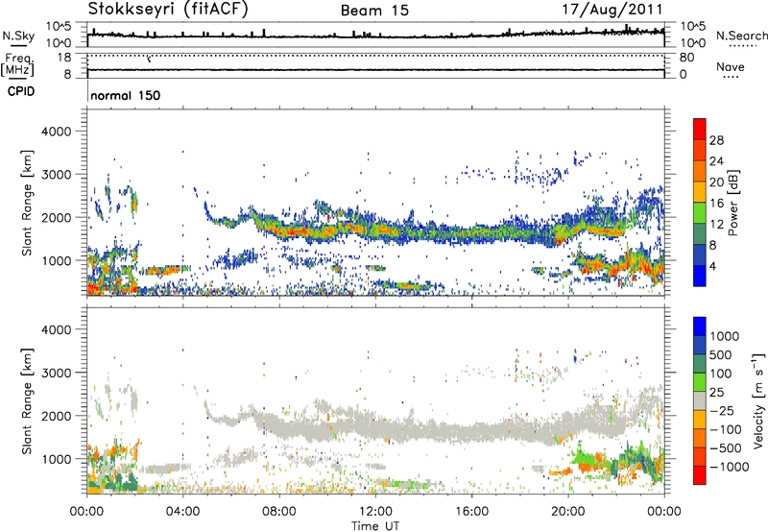Select the 'Freq. [MHz]' axis label
768x532 pixels.
click(18, 65)
